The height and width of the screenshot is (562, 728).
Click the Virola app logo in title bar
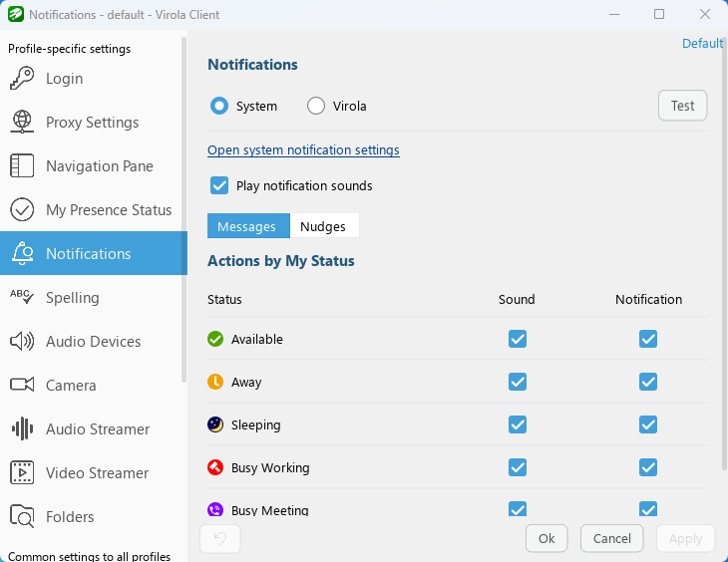pyautogui.click(x=16, y=14)
